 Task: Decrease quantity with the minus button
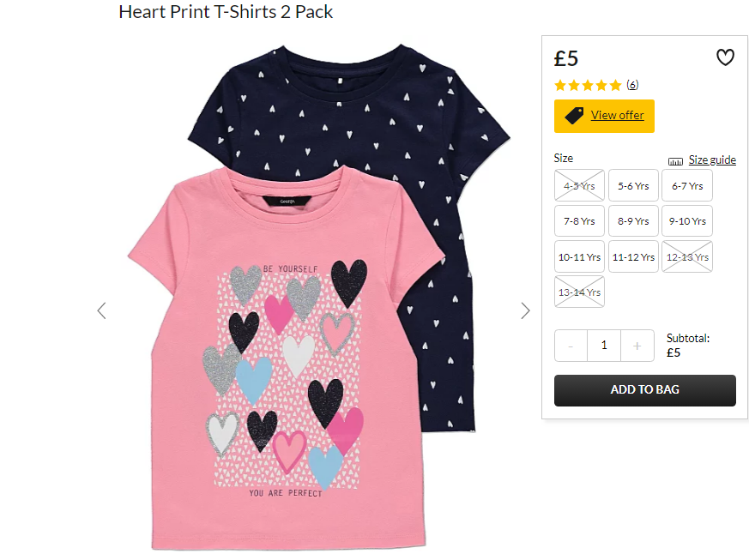pos(571,346)
